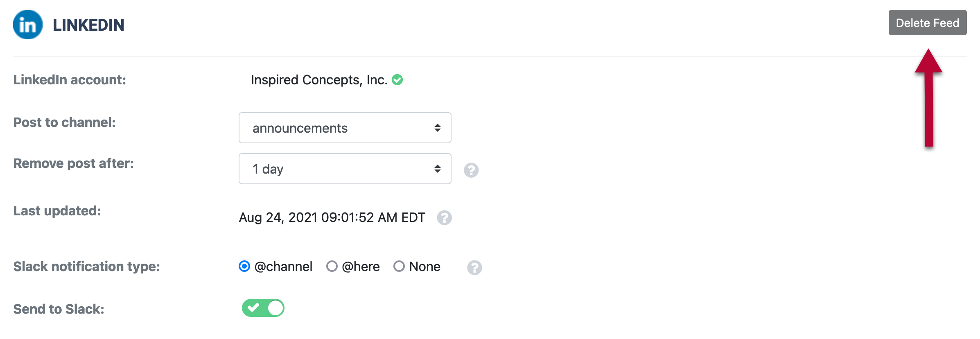The image size is (980, 339).
Task: Click the green verified checkmark beside Inspired Concepts
Action: [397, 79]
